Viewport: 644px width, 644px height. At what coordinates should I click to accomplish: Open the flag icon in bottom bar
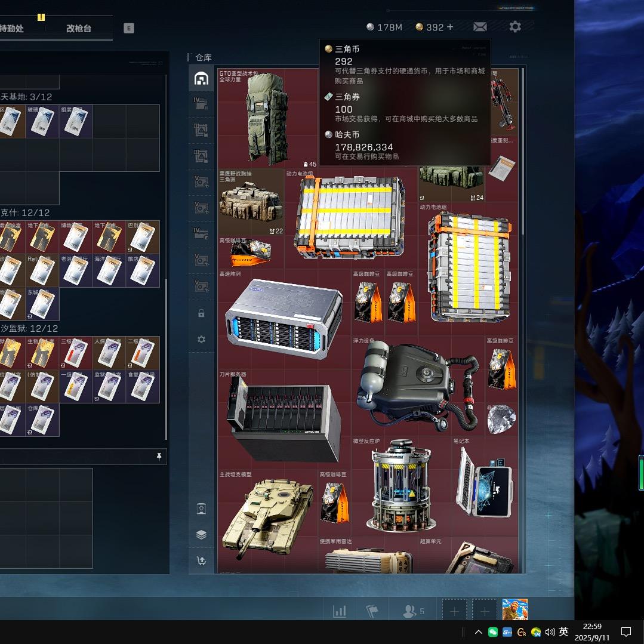pyautogui.click(x=372, y=611)
